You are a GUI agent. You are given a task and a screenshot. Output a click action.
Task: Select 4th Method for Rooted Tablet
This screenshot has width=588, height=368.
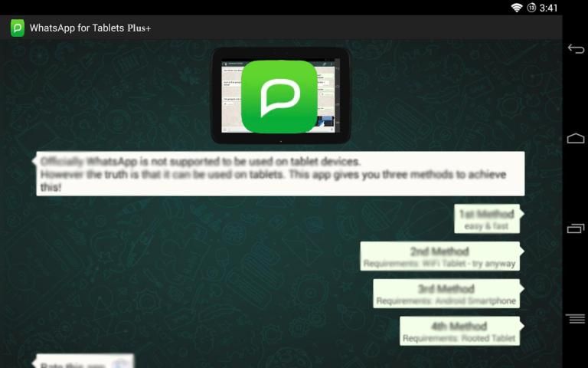click(x=460, y=331)
